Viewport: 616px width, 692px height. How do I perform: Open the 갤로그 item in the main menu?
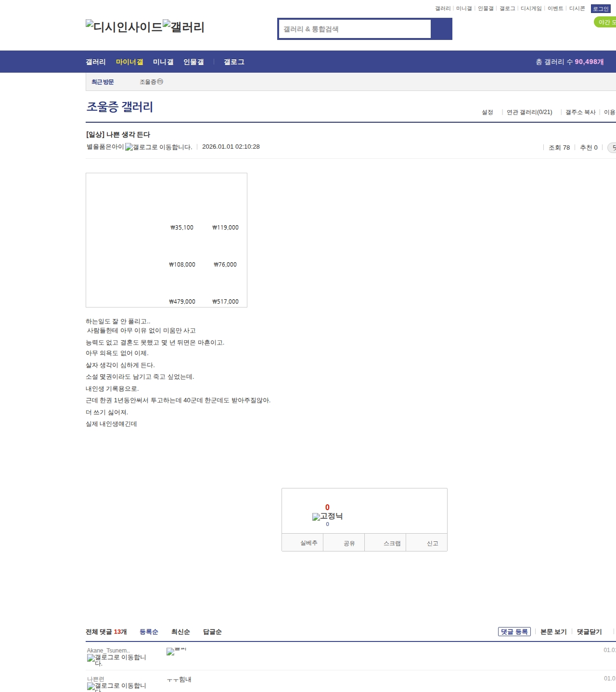coord(234,62)
